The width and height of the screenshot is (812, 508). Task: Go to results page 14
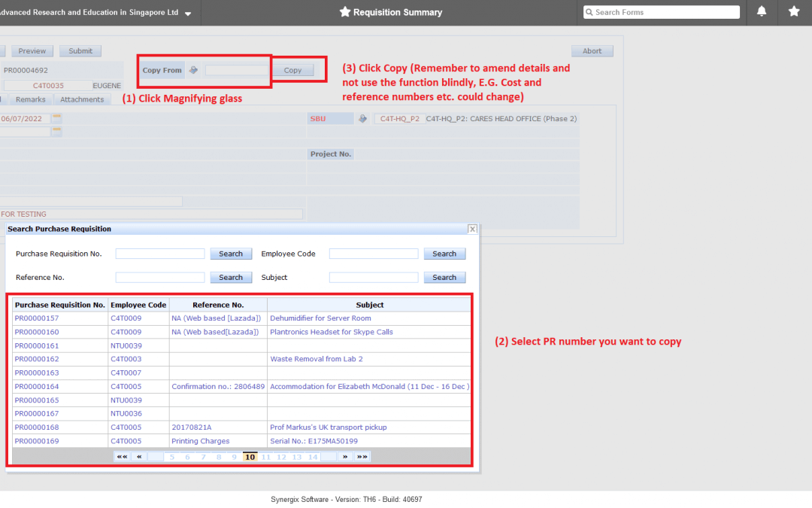pos(313,458)
